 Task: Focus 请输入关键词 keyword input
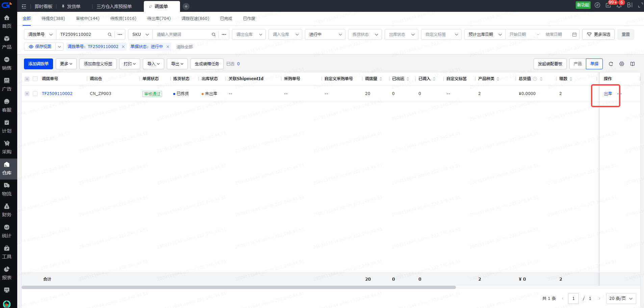[182, 34]
